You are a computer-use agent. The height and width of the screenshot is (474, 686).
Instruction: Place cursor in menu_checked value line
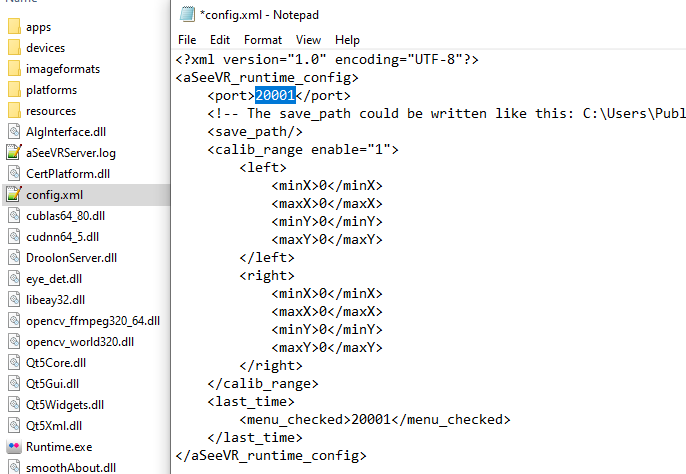click(x=370, y=419)
